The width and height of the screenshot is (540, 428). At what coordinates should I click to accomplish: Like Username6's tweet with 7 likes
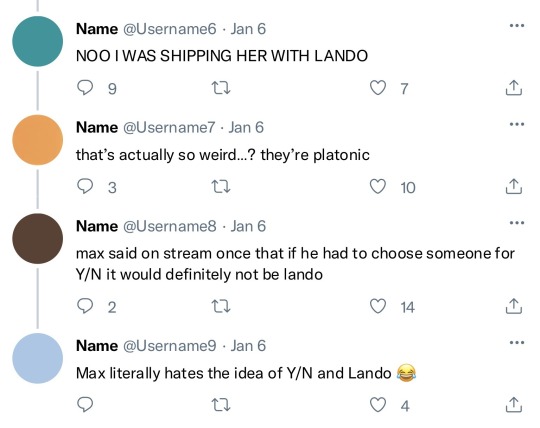click(x=378, y=88)
